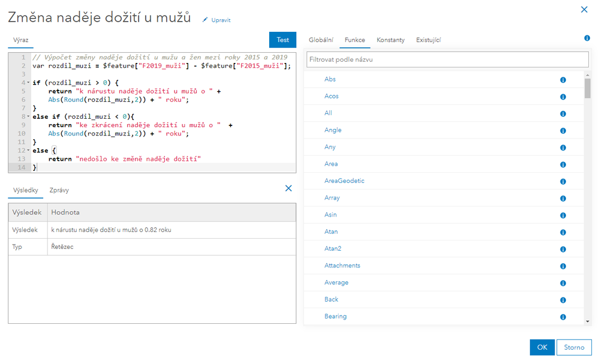599x364 pixels.
Task: Show info for AreaGeodetic function
Action: coord(563,181)
